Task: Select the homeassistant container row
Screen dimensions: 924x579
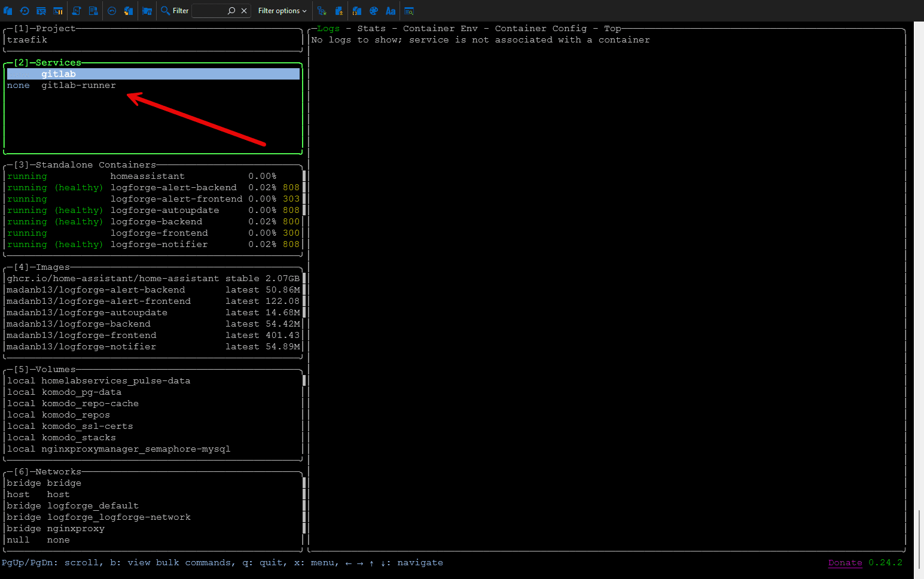Action: click(x=147, y=176)
